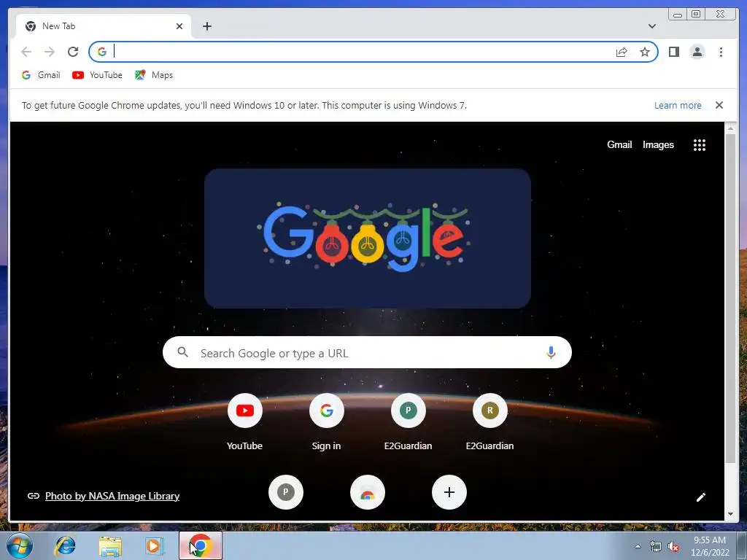
Task: Open the Chrome profile avatar
Action: (x=697, y=52)
